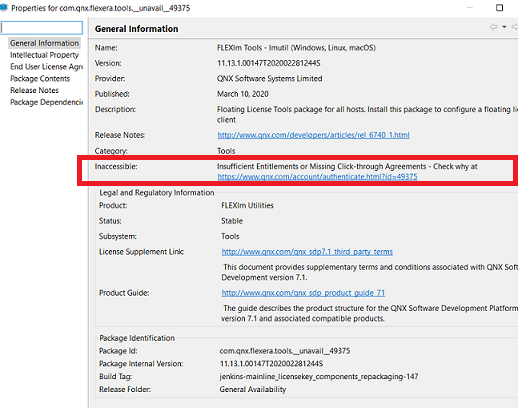Click the status value Stable

(232, 221)
